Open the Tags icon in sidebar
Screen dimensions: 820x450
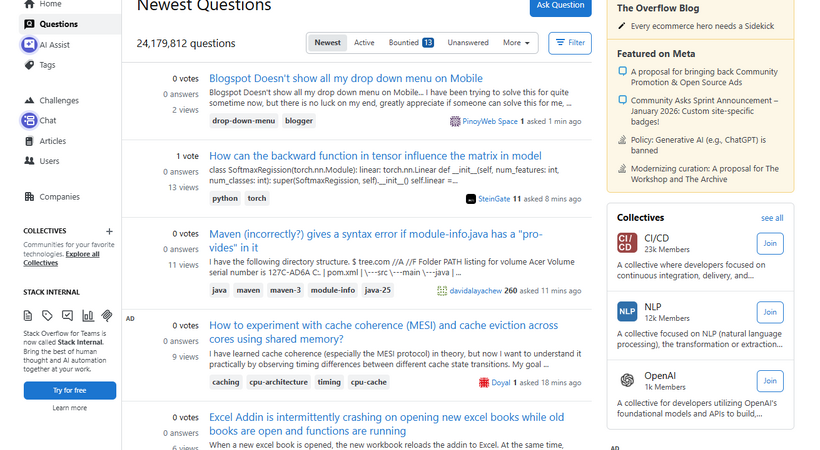click(x=29, y=65)
